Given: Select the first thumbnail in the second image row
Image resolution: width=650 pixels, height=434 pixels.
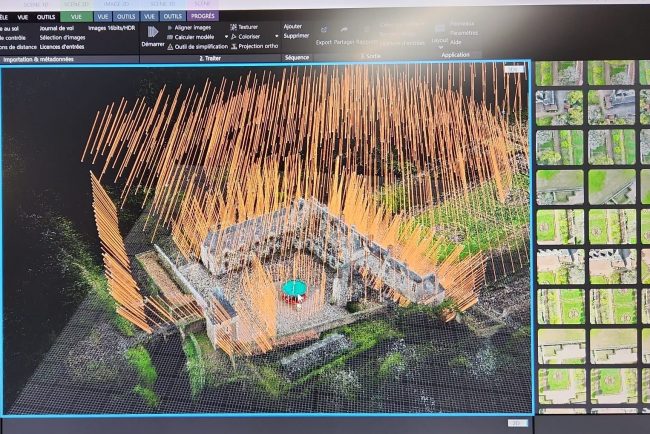Looking at the screenshot, I should 559,107.
